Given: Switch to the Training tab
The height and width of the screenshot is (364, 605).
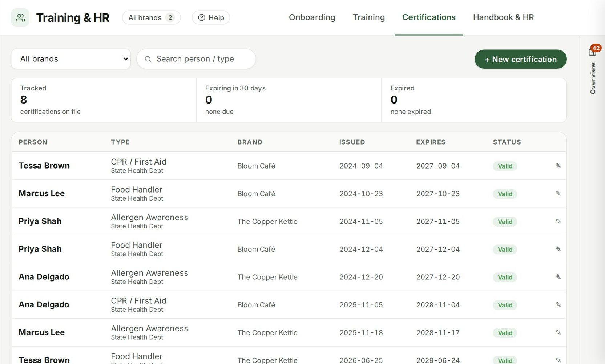Looking at the screenshot, I should coord(369,17).
